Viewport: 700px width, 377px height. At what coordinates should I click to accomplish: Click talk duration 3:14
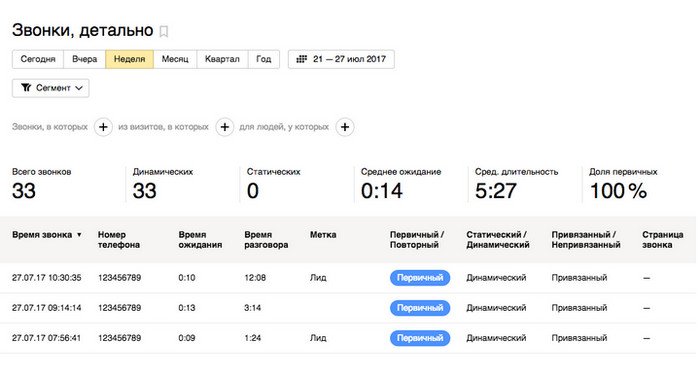pos(253,308)
